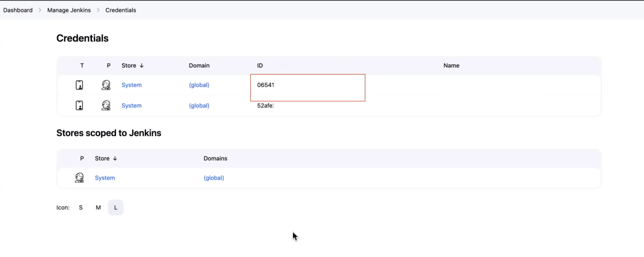Open System store link in the 06541 row
644x257 pixels.
pos(132,85)
